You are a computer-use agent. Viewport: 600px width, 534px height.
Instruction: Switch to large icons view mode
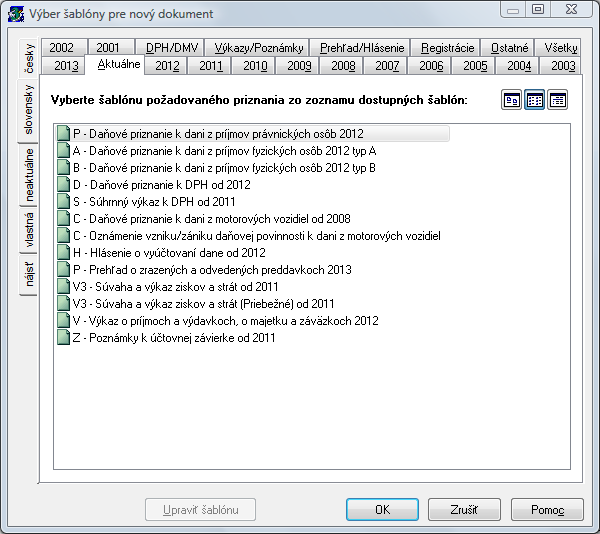(511, 100)
